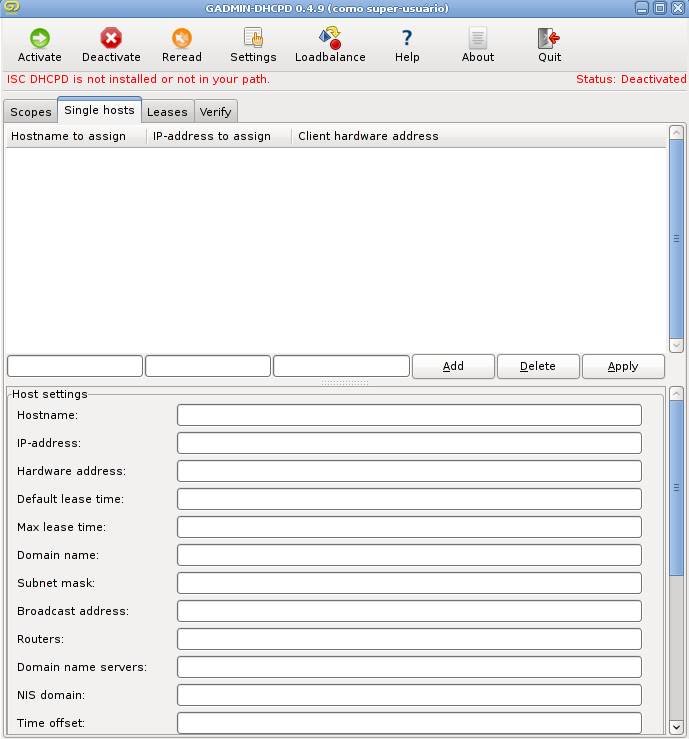Viewport: 689px width, 739px height.
Task: Click the Delete button
Action: [x=538, y=366]
